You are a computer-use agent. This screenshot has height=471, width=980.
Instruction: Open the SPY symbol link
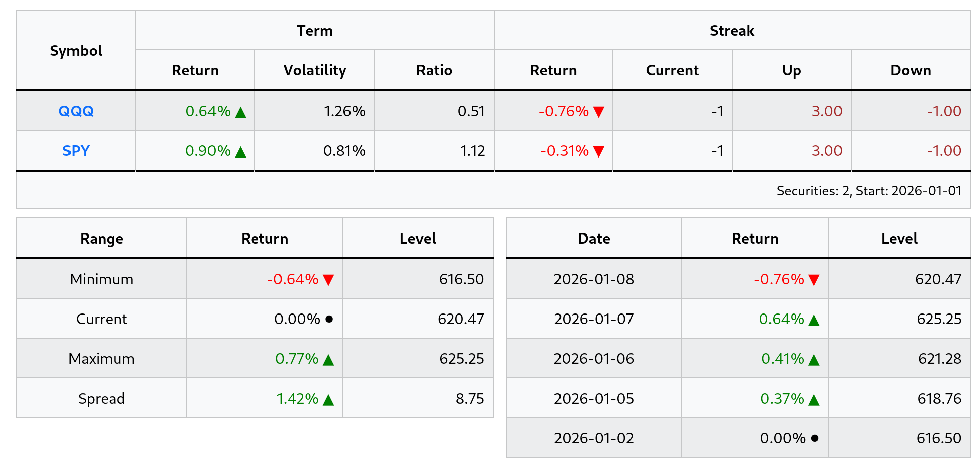(76, 150)
